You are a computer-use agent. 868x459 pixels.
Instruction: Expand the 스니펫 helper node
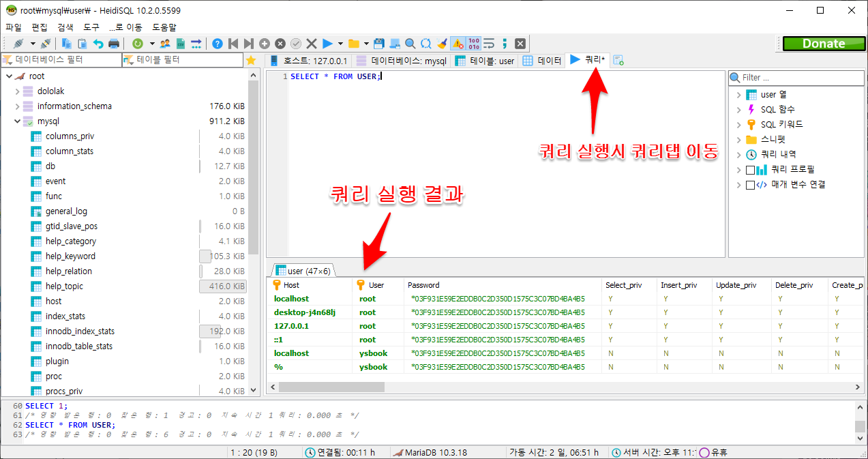point(738,140)
